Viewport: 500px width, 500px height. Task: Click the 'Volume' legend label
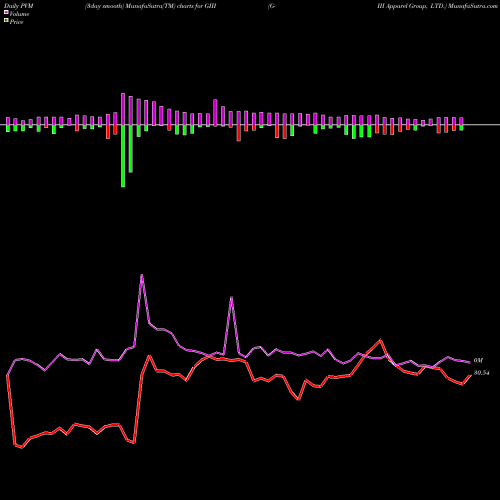(x=19, y=14)
